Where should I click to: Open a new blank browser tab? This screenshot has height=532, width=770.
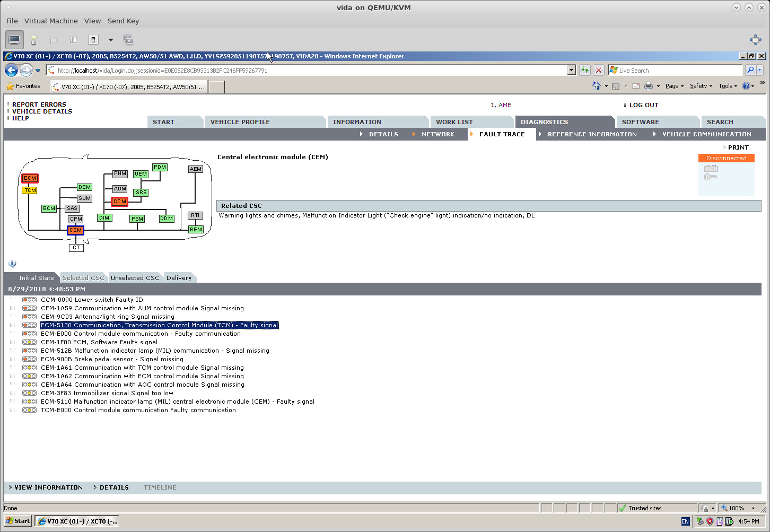pos(216,86)
